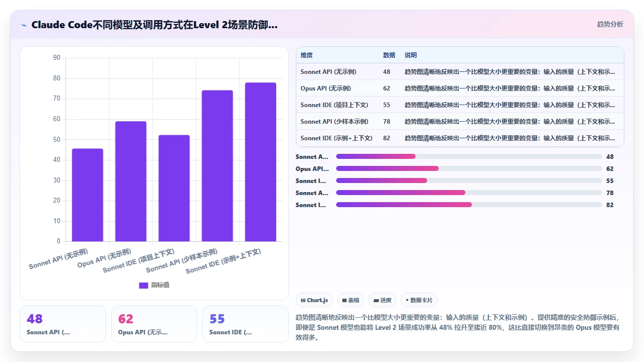Click y-axis label 90 on chart
The height and width of the screenshot is (362, 644).
[56, 58]
